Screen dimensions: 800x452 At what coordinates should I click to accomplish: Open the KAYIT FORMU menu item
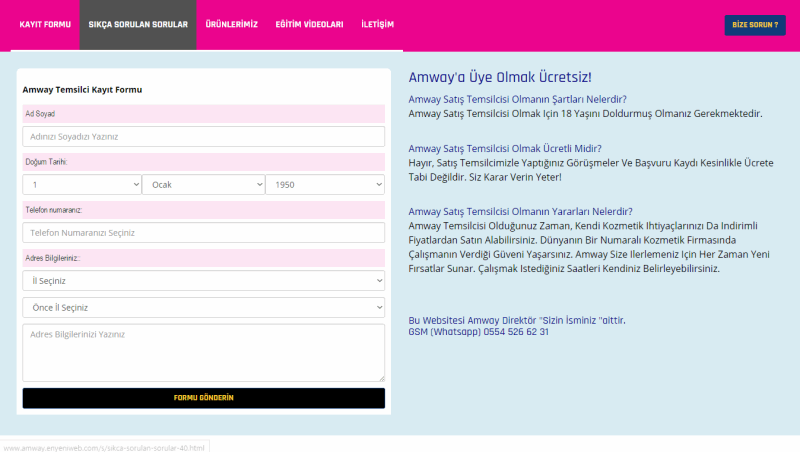tap(45, 24)
